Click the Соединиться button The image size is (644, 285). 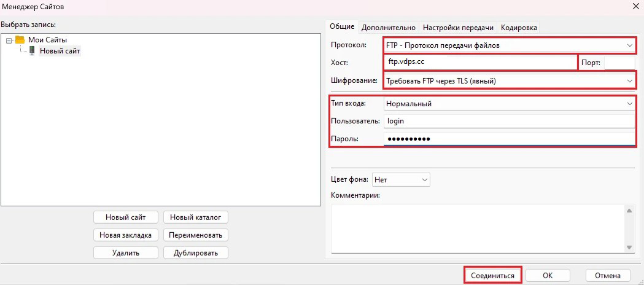492,276
